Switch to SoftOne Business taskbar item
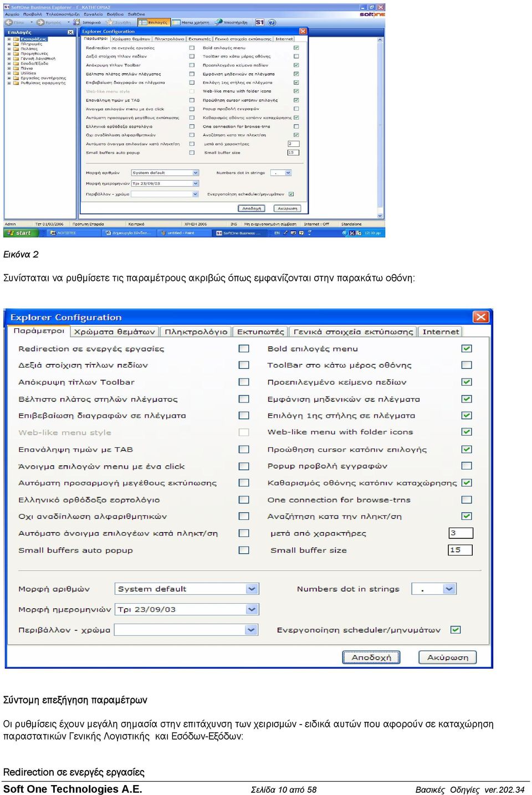532x795 pixels. point(239,233)
